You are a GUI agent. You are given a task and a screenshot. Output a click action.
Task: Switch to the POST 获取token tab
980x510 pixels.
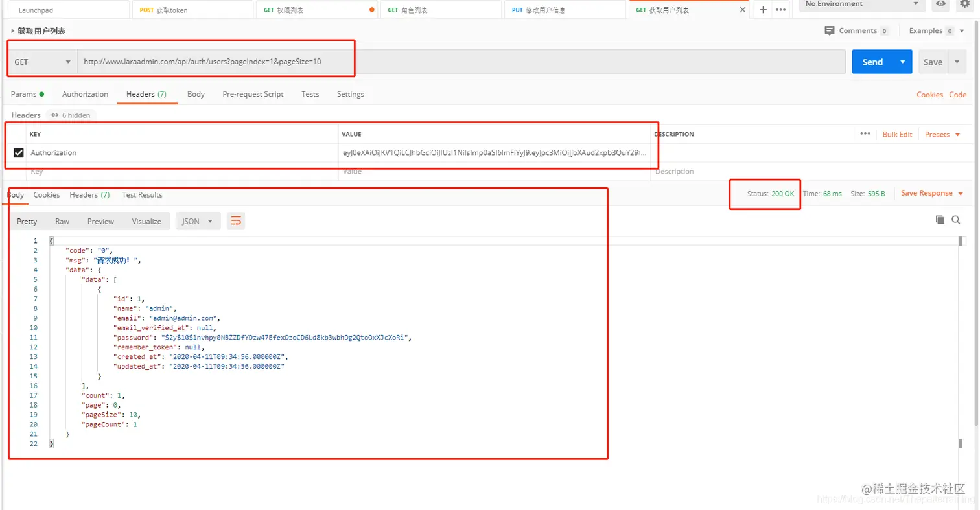point(192,10)
